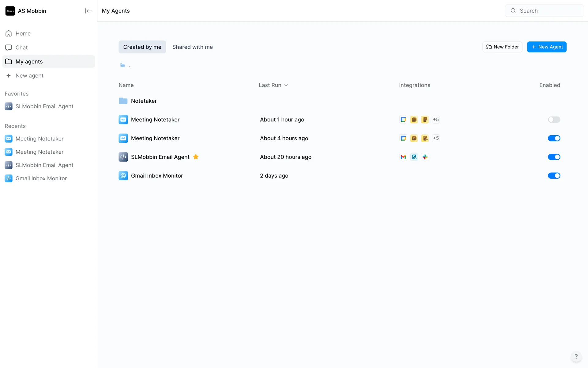Disable the Gmail Inbox Monitor toggle
The width and height of the screenshot is (588, 368).
coord(554,176)
